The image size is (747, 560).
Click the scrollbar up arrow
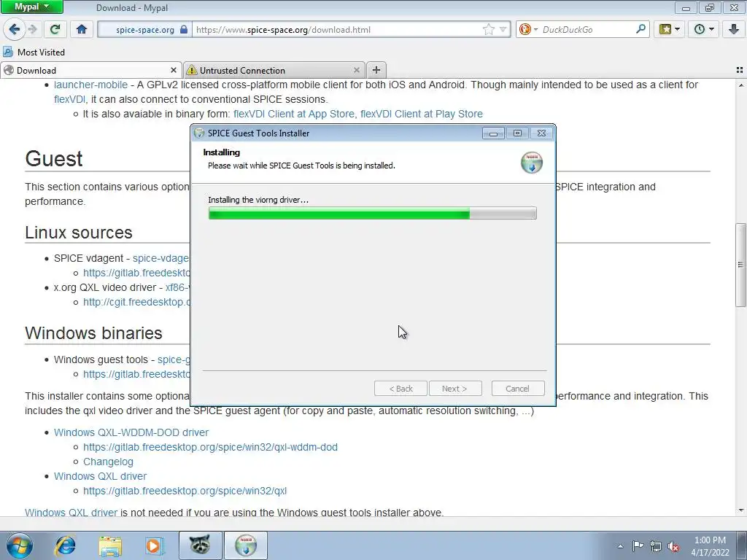tap(740, 86)
